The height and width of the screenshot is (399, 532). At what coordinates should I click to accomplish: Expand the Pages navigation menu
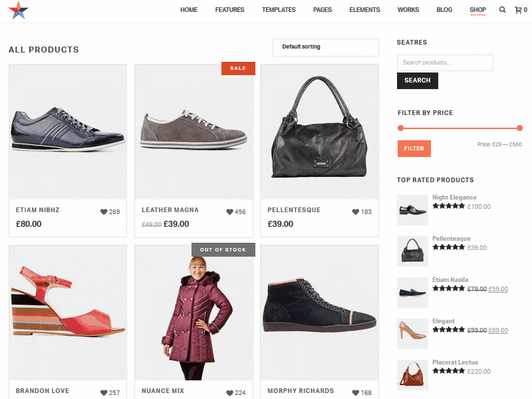click(x=322, y=10)
